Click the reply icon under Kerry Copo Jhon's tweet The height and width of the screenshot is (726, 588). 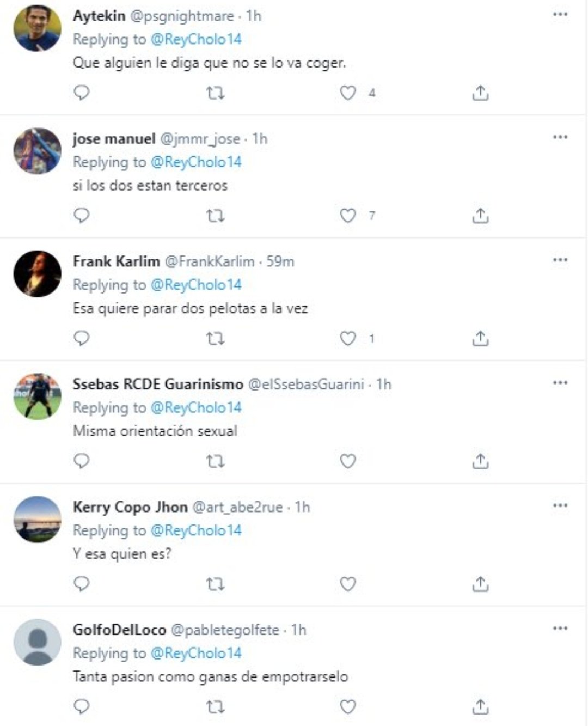82,584
